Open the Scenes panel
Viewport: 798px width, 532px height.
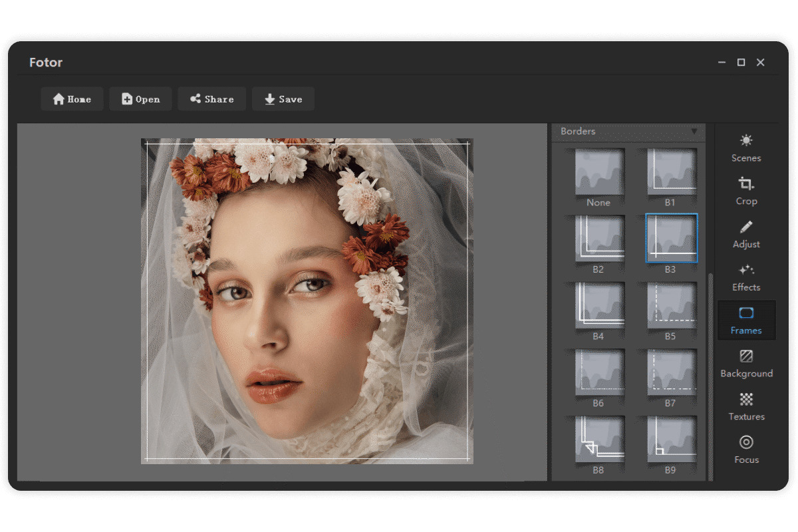click(746, 148)
